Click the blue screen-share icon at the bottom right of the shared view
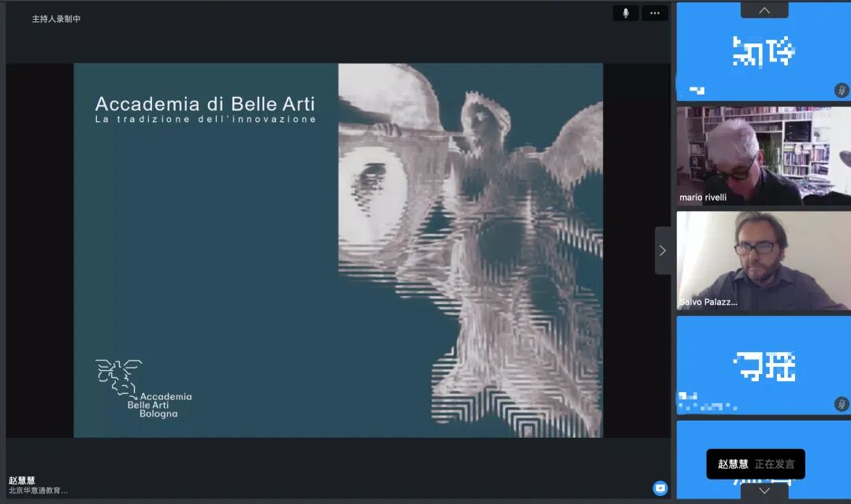This screenshot has height=504, width=851. tap(660, 488)
